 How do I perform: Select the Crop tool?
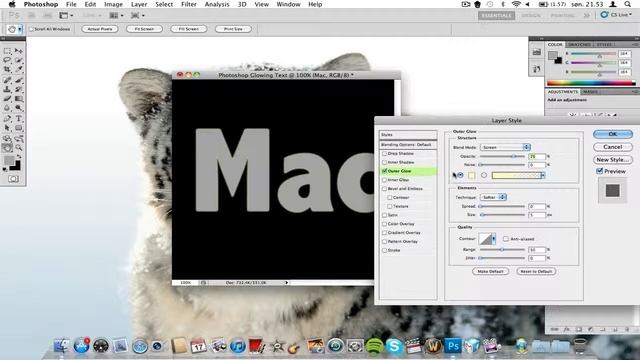tap(7, 69)
